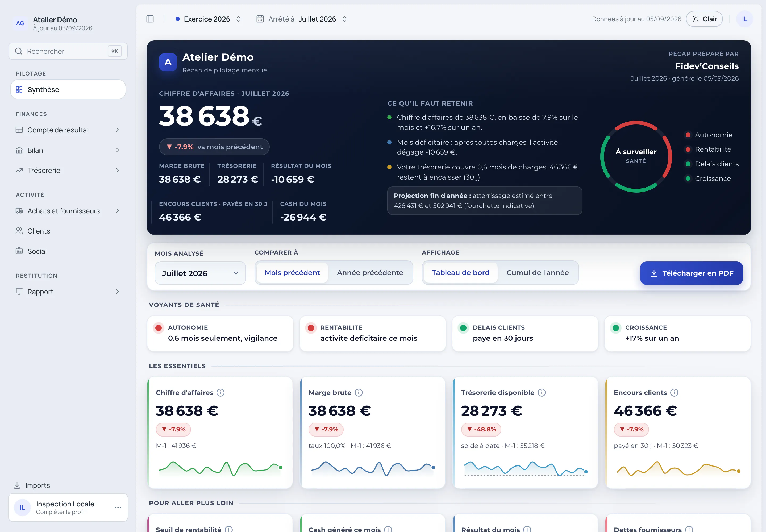
Task: Click info icon next to Trésorerie disponible
Action: (x=542, y=393)
